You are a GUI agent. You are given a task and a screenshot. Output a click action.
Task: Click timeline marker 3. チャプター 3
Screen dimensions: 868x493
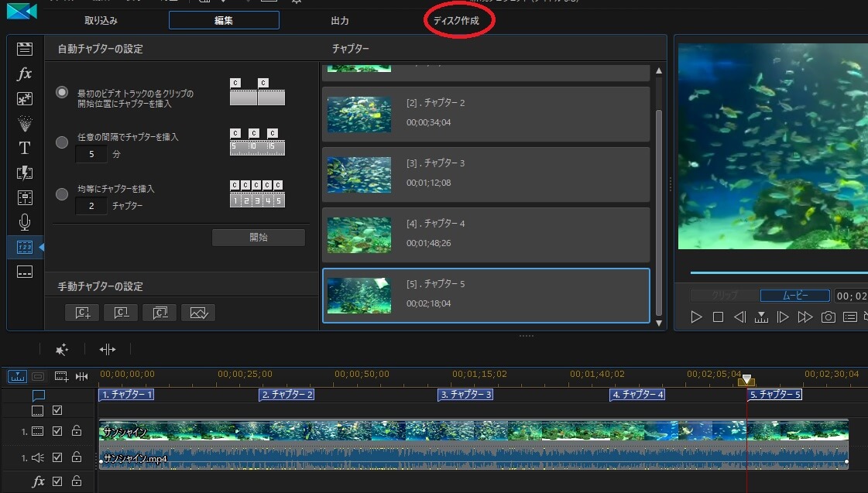point(465,395)
